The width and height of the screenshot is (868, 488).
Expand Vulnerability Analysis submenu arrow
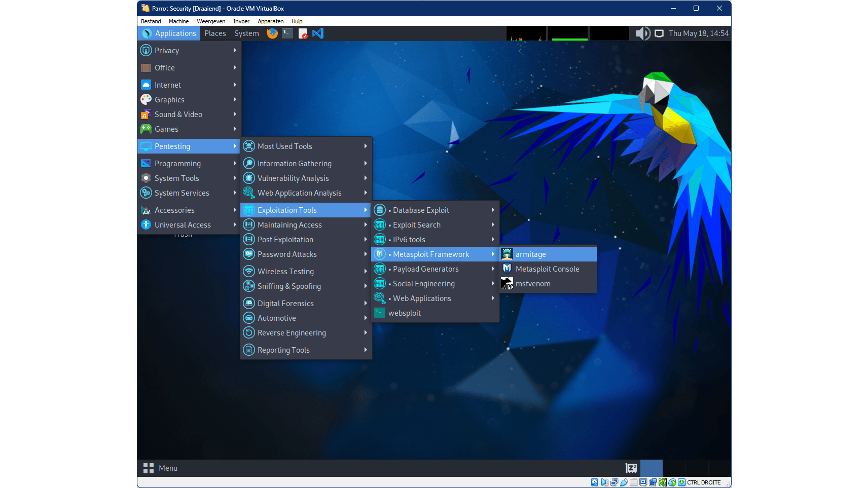click(x=366, y=178)
